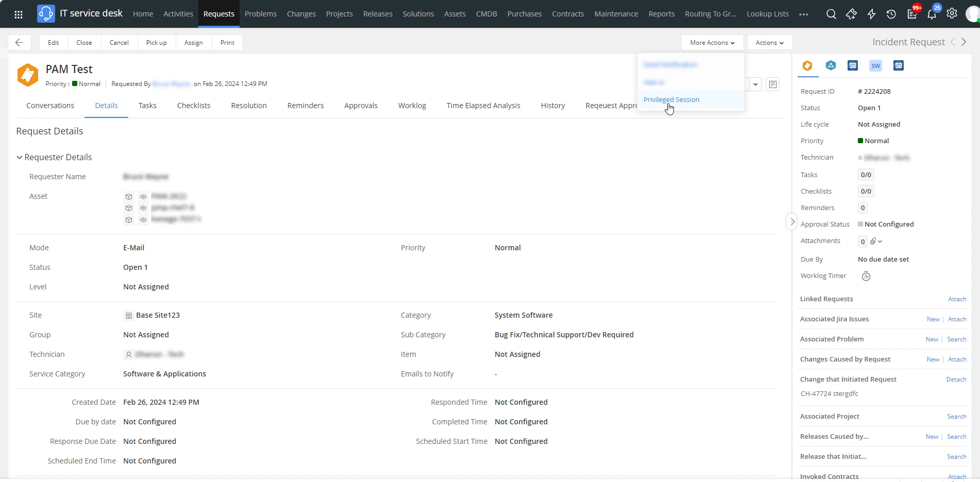Collapse the Requester Details section
Image resolution: width=980 pixels, height=482 pixels.
tap(20, 158)
